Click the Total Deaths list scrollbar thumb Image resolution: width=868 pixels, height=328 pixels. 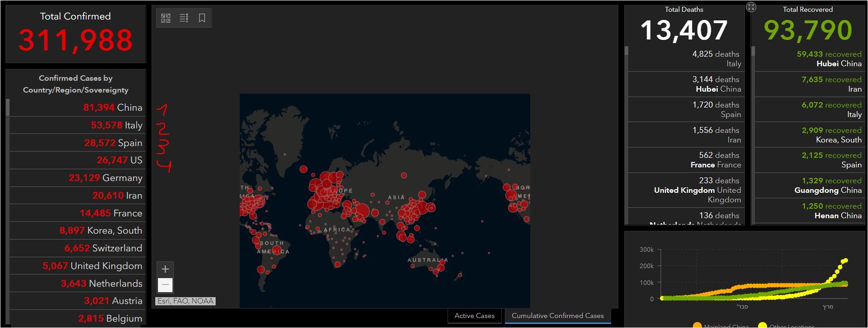tap(626, 51)
